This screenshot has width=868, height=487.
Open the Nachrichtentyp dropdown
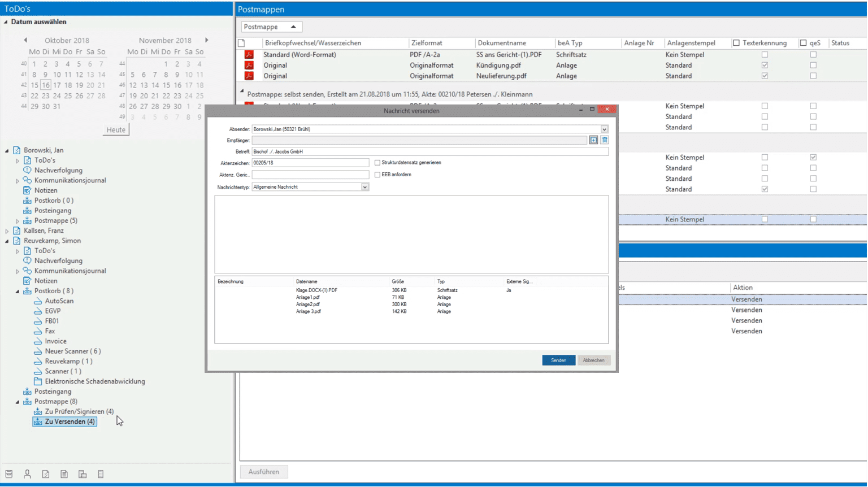[364, 187]
